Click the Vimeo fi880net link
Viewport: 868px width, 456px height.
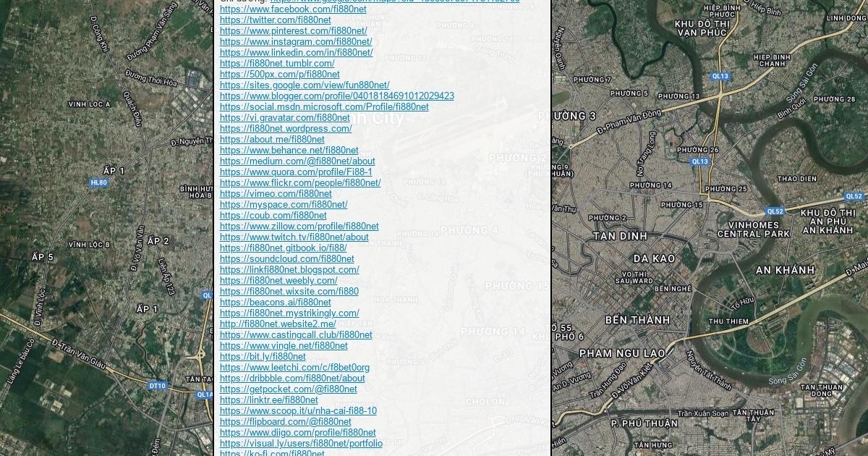[x=276, y=194]
